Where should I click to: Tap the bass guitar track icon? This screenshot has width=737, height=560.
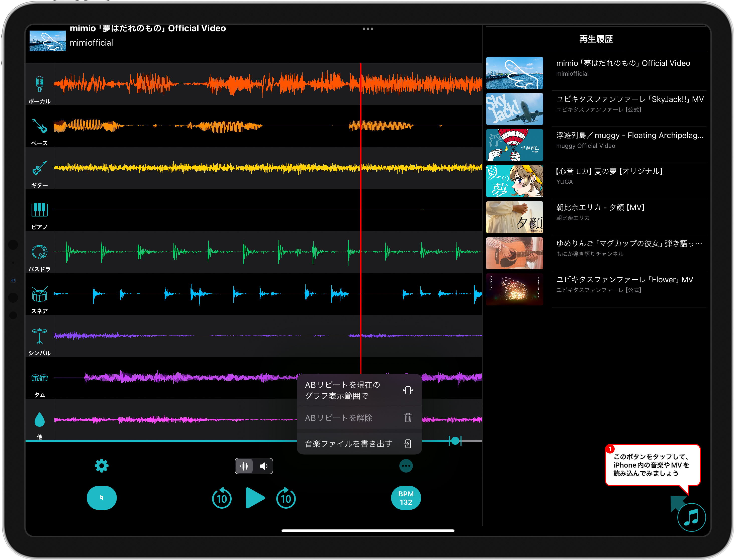point(39,126)
